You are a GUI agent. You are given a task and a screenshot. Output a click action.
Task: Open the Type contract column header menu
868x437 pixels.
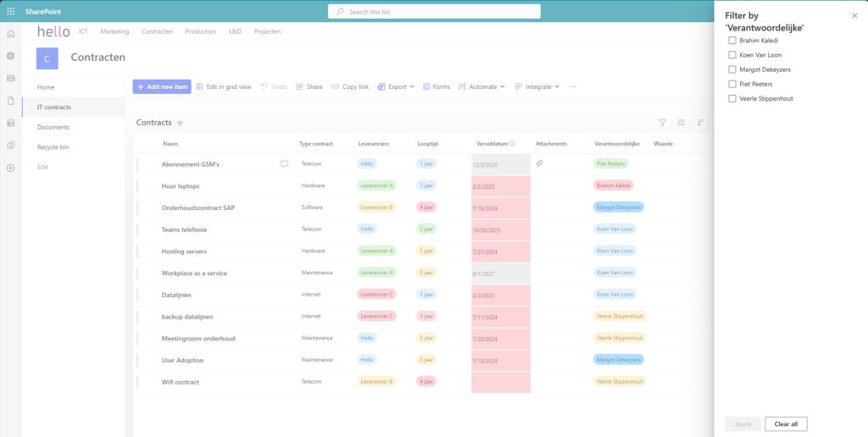point(316,144)
